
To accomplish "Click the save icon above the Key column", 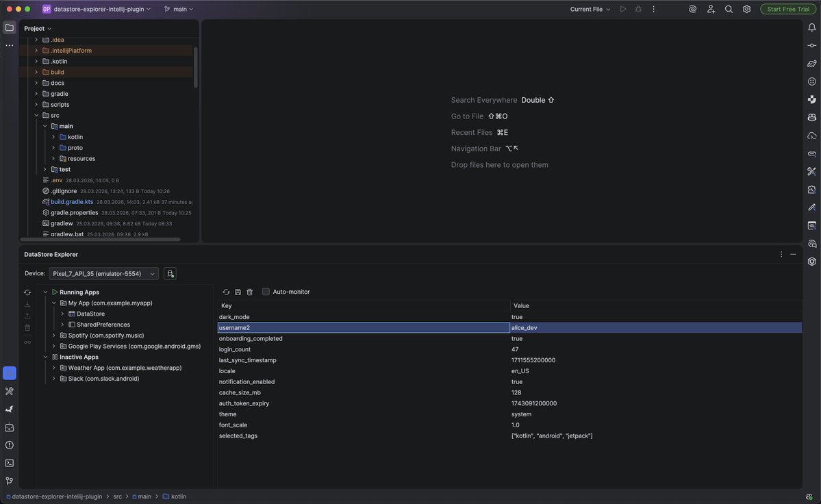I will click(238, 292).
